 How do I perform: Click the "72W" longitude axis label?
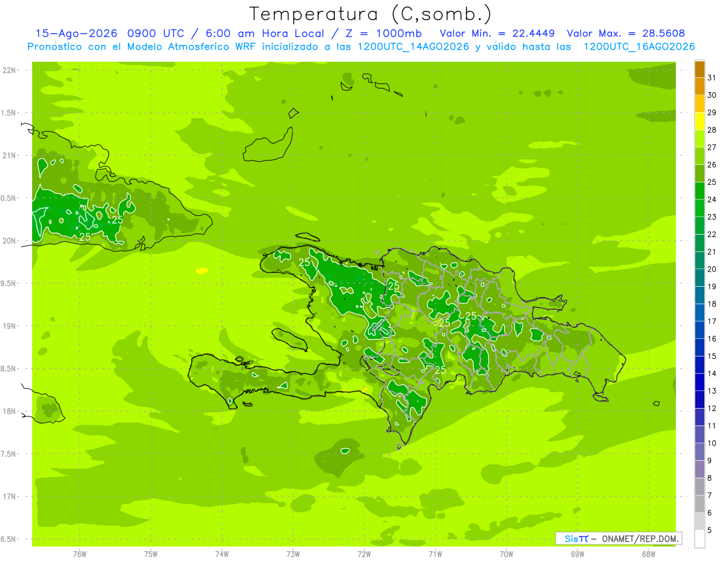coord(364,554)
